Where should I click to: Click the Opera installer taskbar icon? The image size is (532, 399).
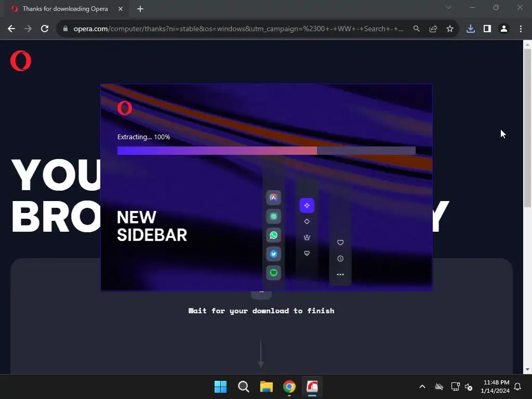point(312,387)
